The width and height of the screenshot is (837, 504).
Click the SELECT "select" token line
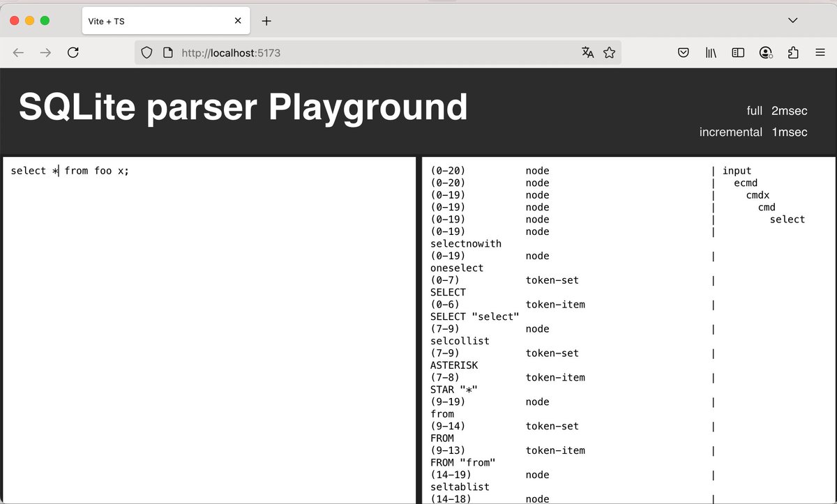475,317
